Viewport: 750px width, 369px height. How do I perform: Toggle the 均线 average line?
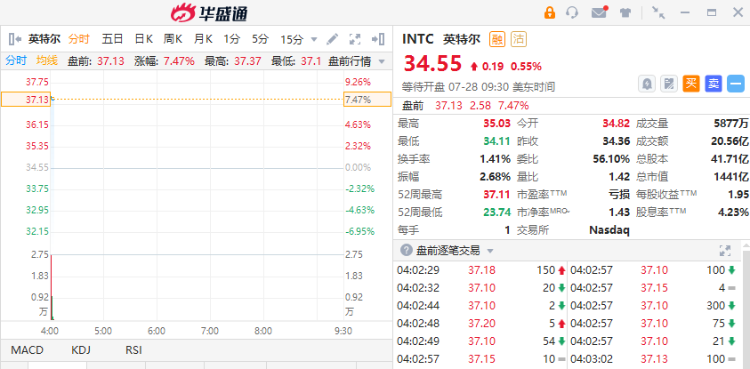click(x=47, y=61)
